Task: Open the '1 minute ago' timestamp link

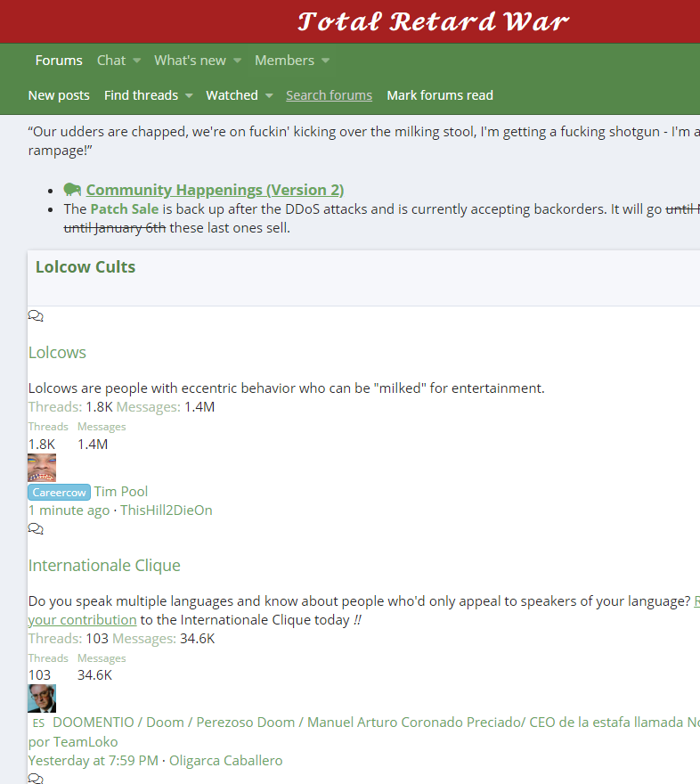Action: point(69,510)
